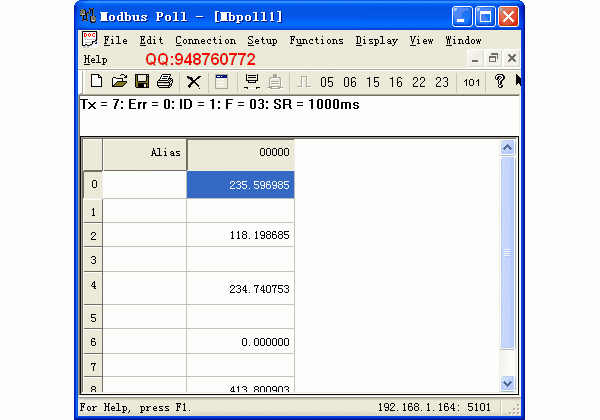Select function 16 toolbar button
Image resolution: width=600 pixels, height=420 pixels.
click(396, 82)
